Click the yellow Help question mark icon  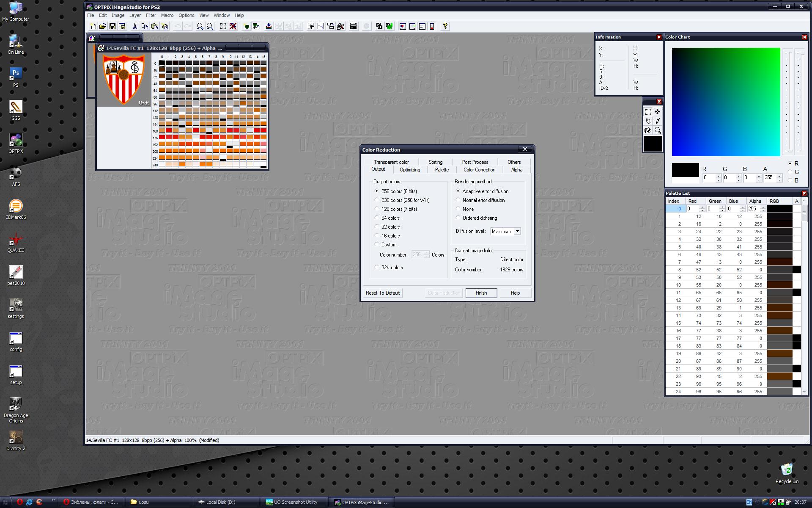click(445, 26)
